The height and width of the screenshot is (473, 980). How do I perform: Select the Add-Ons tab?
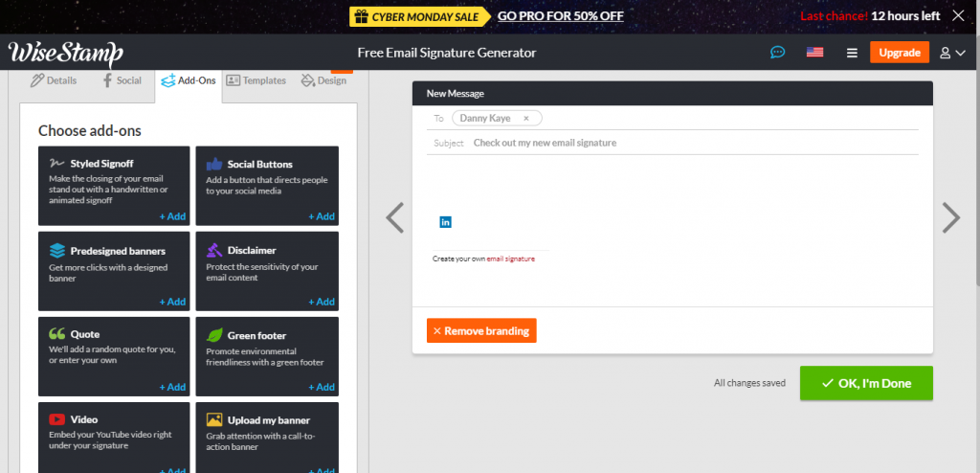pyautogui.click(x=189, y=80)
